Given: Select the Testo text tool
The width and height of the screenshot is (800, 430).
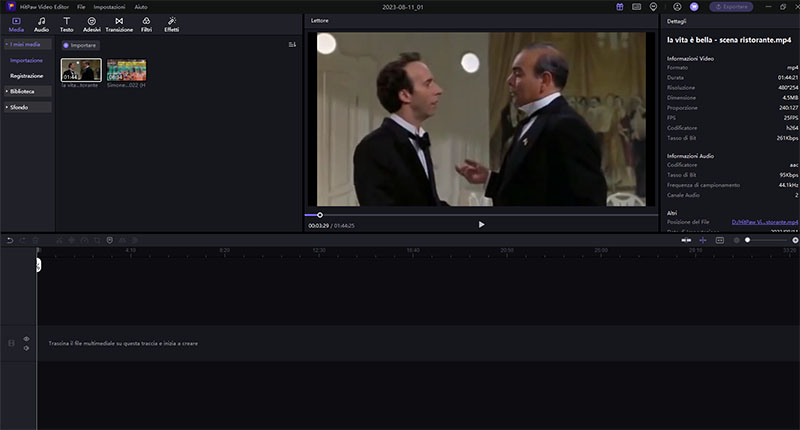Looking at the screenshot, I should (x=66, y=24).
